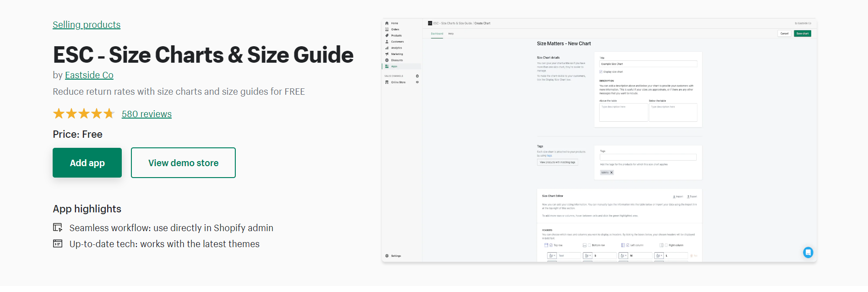Open Orders from the admin sidebar
The image size is (868, 292).
[x=395, y=29]
